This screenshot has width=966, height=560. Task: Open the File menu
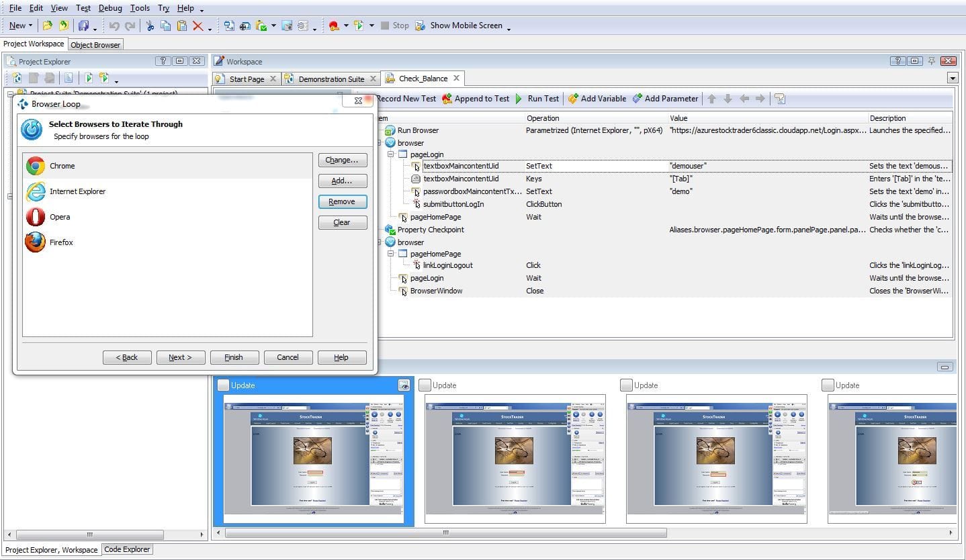tap(15, 8)
